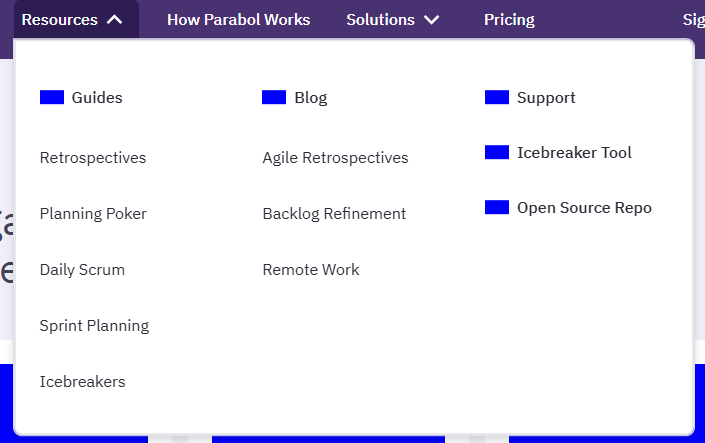Open Backlog Refinement blog category
The height and width of the screenshot is (443, 705).
point(334,214)
